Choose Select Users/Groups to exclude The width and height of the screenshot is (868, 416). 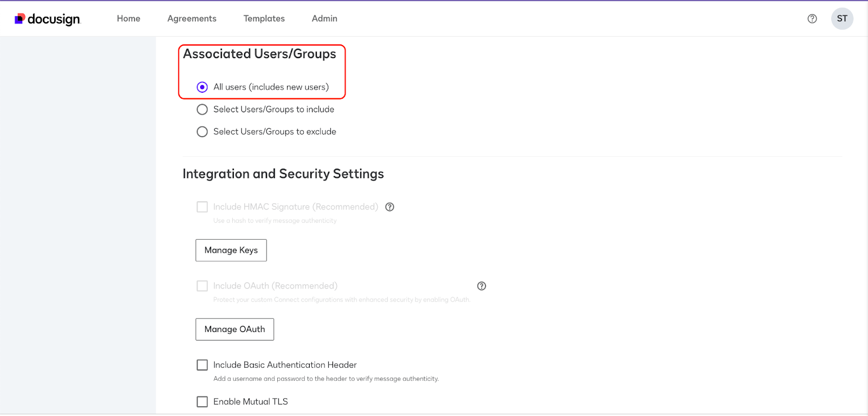[x=202, y=132]
